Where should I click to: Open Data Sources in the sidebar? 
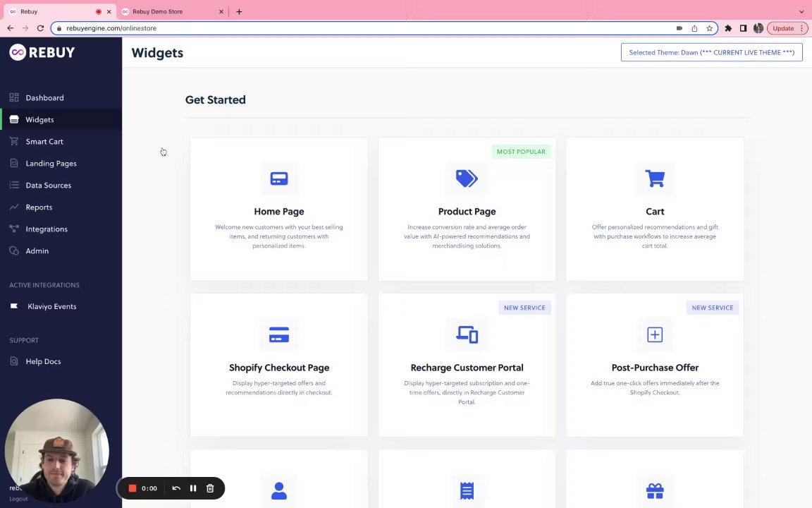point(49,185)
